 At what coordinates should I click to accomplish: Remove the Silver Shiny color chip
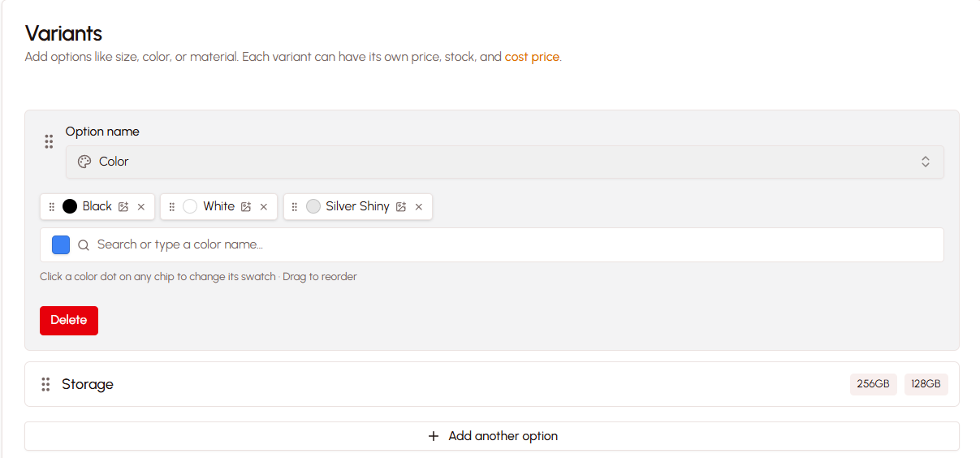(x=419, y=207)
